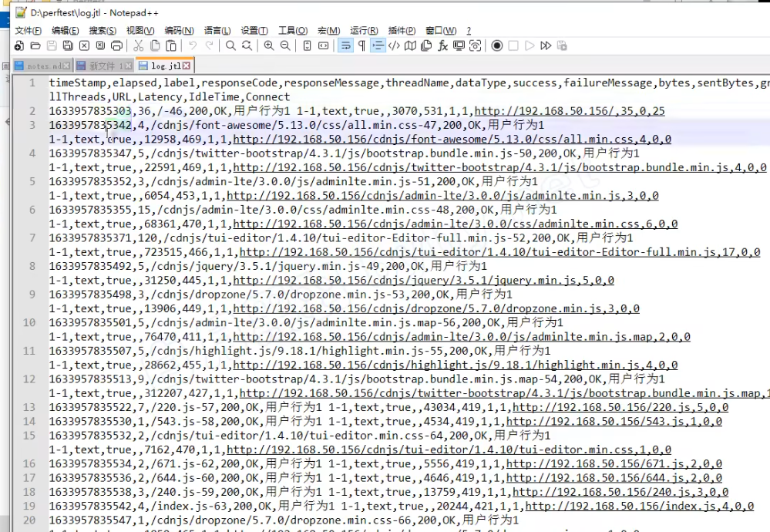Viewport: 770px width, 532px height.
Task: Click the Close file toolbar icon
Action: tap(85, 45)
